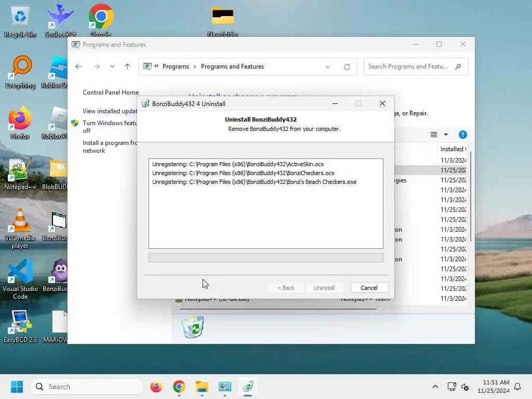Click the greyed-out Back button

click(286, 288)
